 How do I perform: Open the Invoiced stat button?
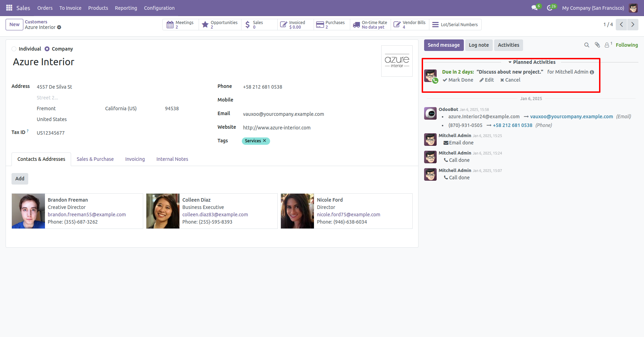click(x=296, y=25)
